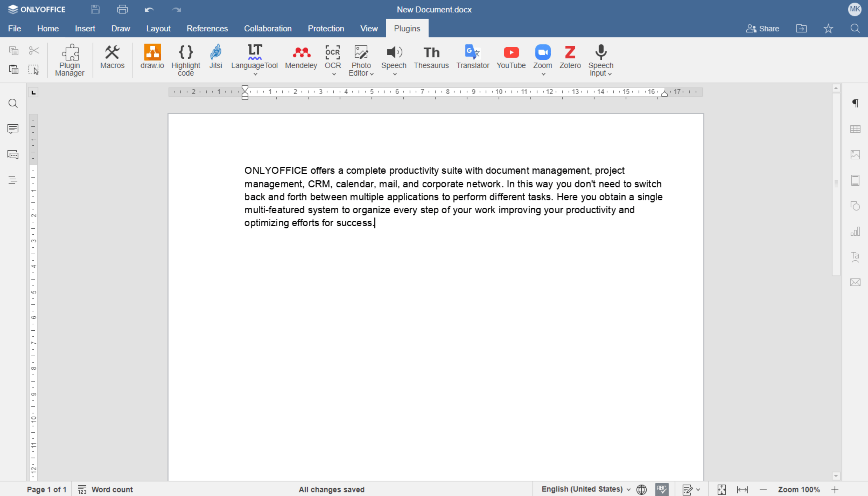Viewport: 868px width, 496px height.
Task: Open Macros editor
Action: coord(112,56)
